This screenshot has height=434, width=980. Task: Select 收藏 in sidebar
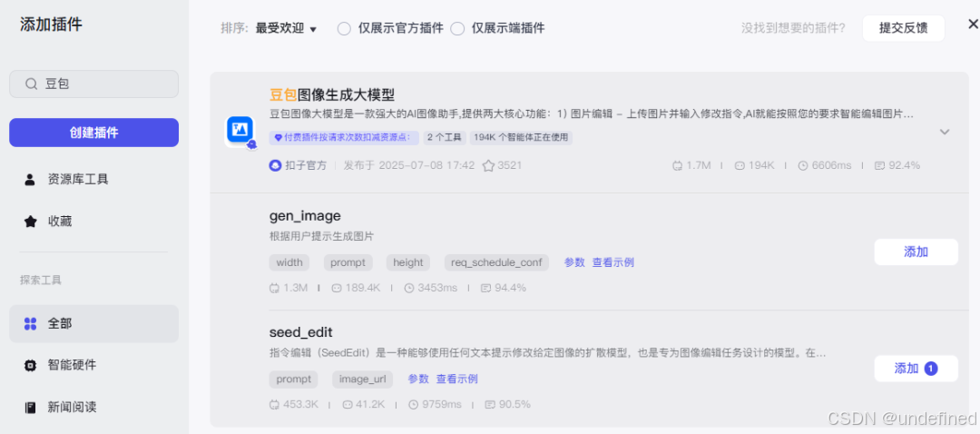93,222
